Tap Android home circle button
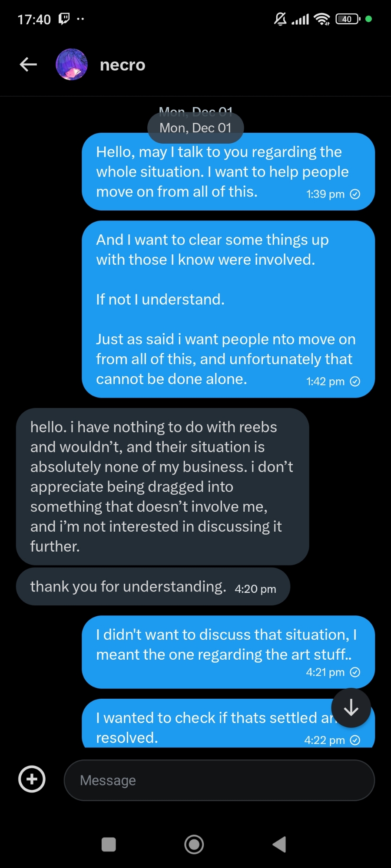This screenshot has height=868, width=391. [x=194, y=845]
